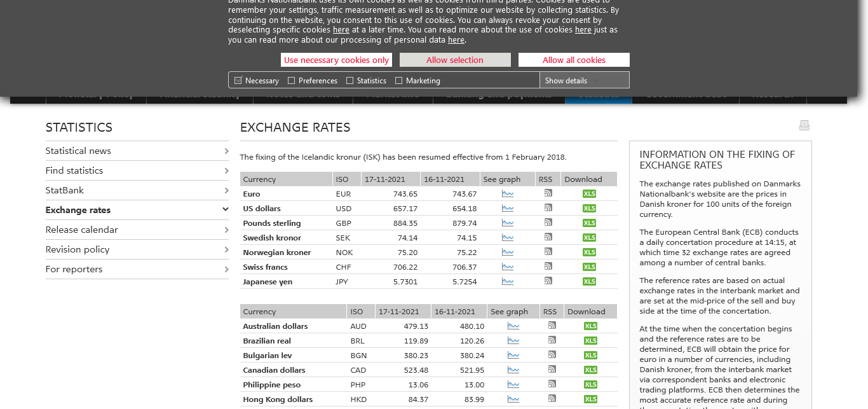
Task: Go to Release calendar in sidebar
Action: [82, 230]
